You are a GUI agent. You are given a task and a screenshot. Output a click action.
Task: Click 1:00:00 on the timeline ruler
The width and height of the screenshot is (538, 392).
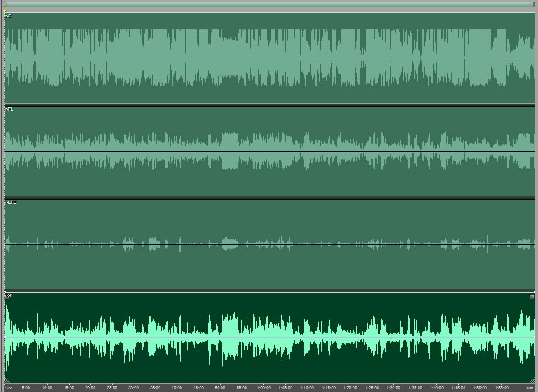tap(263, 388)
